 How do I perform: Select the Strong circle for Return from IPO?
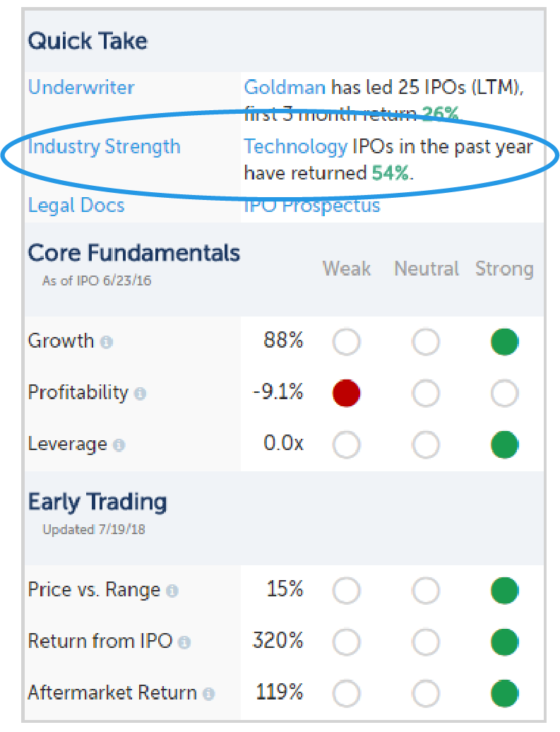(x=504, y=642)
